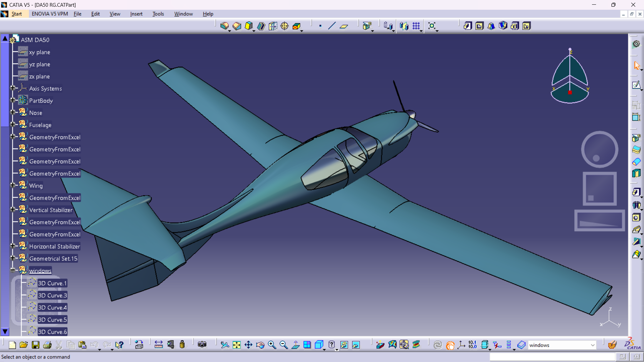644x362 pixels.
Task: Open the ENOVIA V5 VPM menu
Action: pyautogui.click(x=50, y=14)
